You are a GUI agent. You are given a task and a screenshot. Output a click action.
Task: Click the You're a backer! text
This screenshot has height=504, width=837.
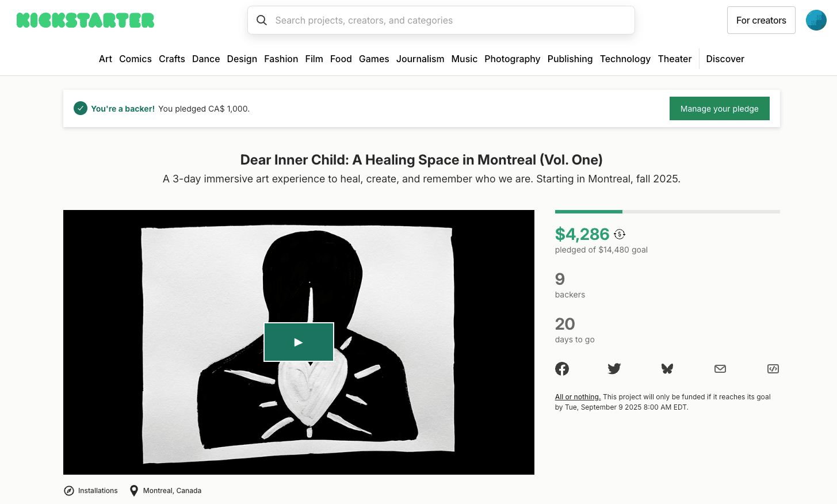coord(123,109)
